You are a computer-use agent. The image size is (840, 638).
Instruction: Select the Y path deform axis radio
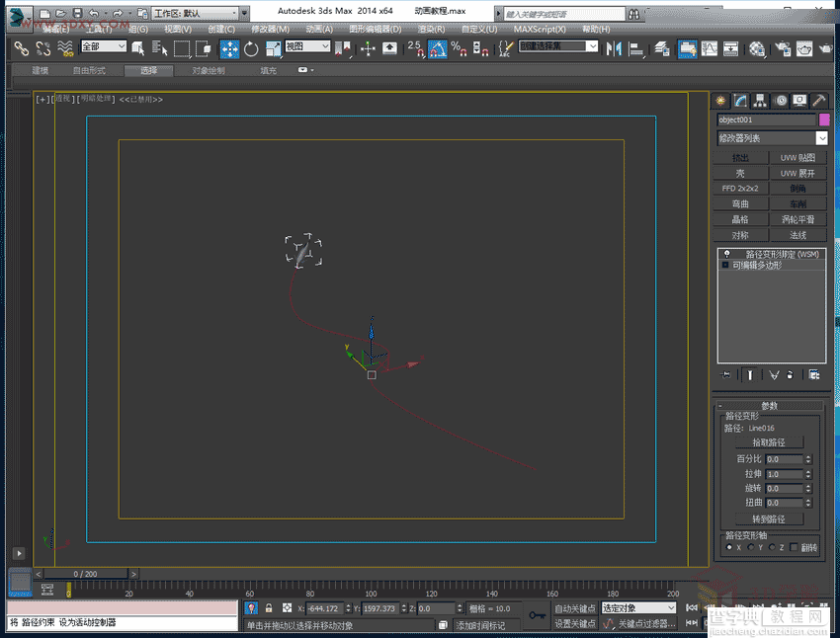click(x=750, y=547)
